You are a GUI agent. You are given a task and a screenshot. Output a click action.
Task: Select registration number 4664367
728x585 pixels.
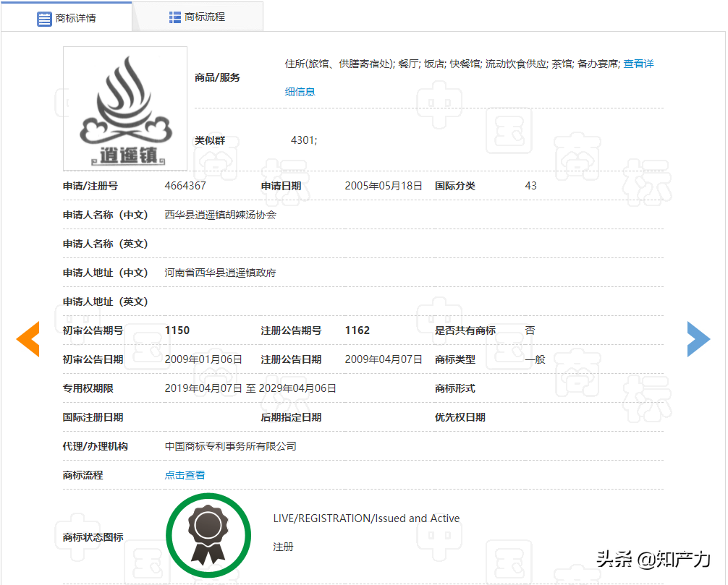tap(185, 186)
